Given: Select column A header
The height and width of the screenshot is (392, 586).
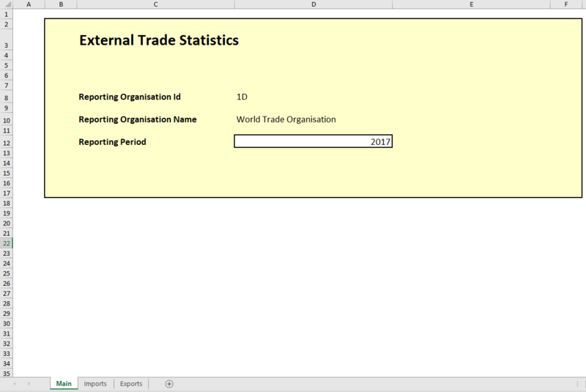Looking at the screenshot, I should 29,4.
